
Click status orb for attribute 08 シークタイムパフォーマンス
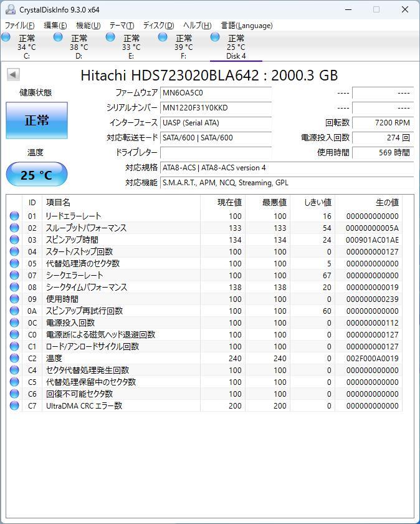tap(14, 287)
